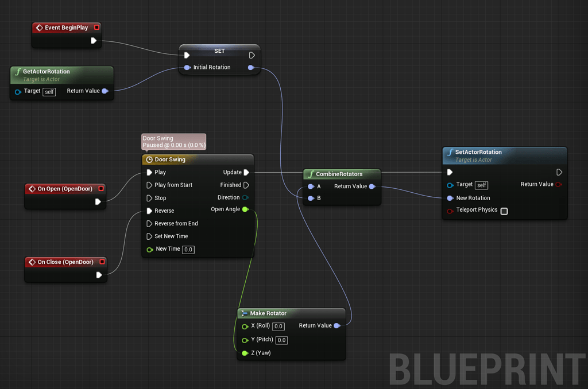Click the Play input pin on Door Swing

click(x=149, y=172)
